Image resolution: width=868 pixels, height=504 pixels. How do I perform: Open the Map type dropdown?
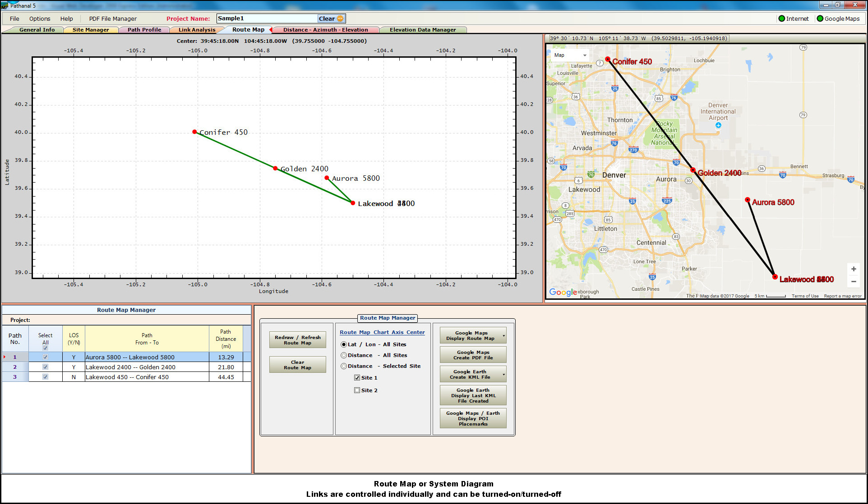[x=570, y=55]
